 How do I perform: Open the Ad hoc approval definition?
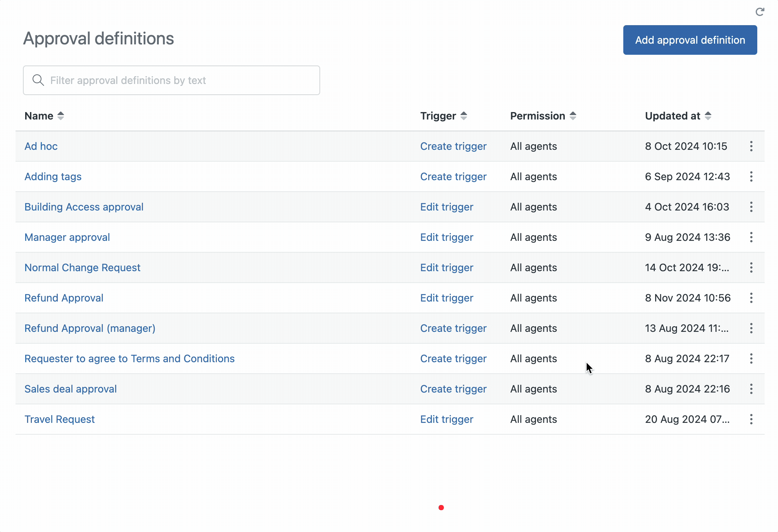pos(41,146)
